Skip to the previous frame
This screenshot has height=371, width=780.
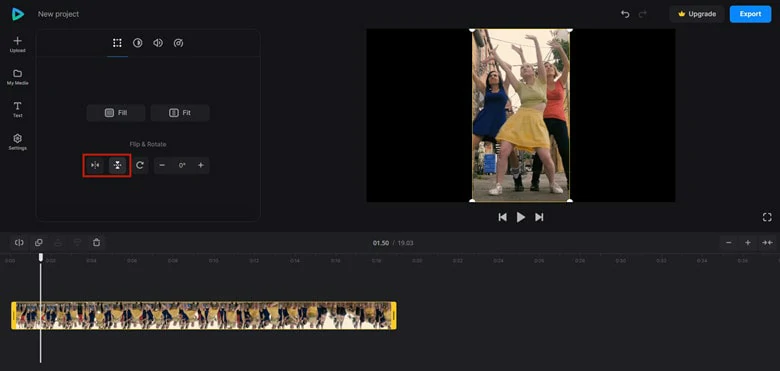pyautogui.click(x=502, y=217)
